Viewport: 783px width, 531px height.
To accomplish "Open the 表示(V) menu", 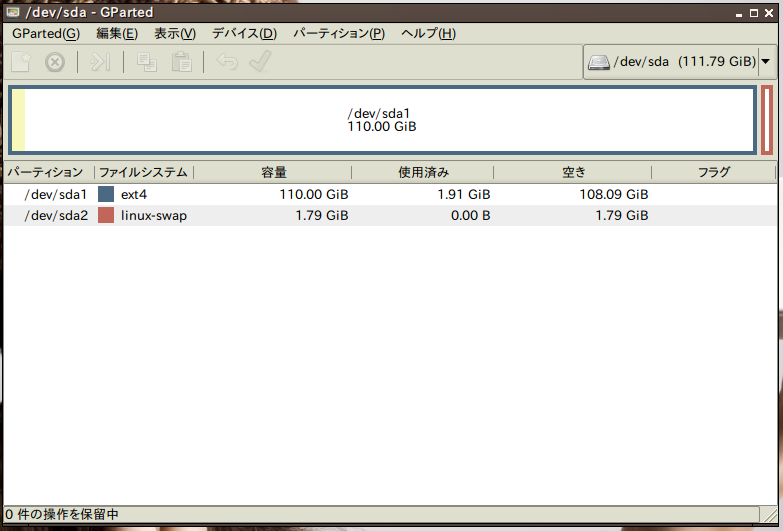I will tap(175, 33).
